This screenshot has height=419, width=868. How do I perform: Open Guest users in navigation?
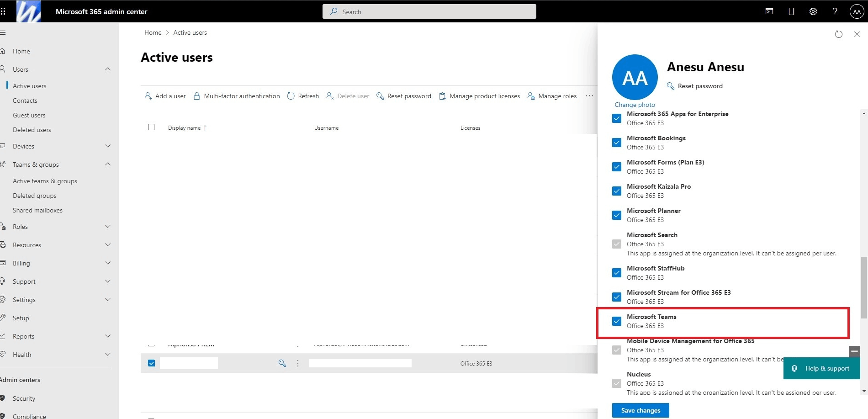click(x=29, y=115)
